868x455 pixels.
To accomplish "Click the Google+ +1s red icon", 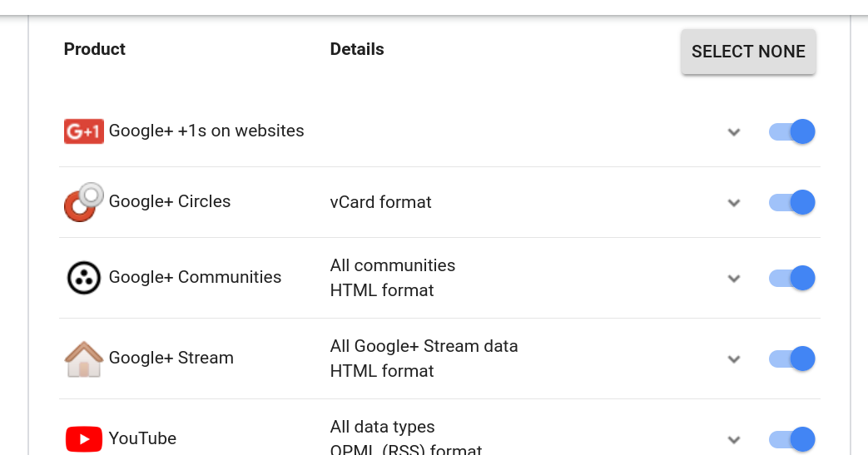I will pyautogui.click(x=83, y=131).
